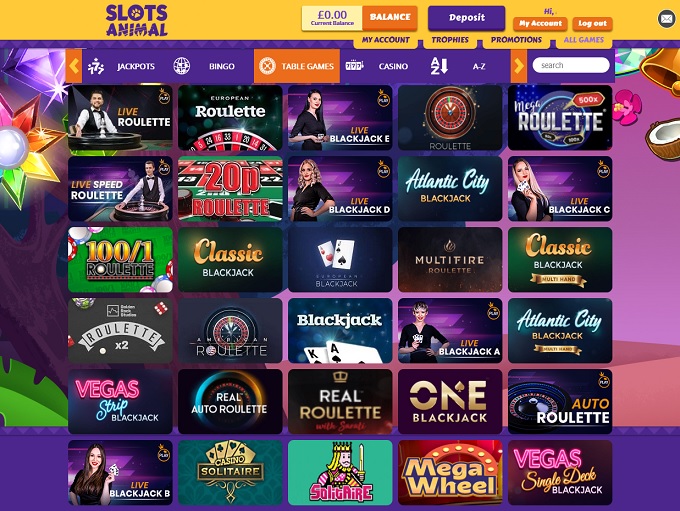Open the Vegas Strip Blackjack game
Image resolution: width=680 pixels, height=511 pixels.
click(x=120, y=402)
